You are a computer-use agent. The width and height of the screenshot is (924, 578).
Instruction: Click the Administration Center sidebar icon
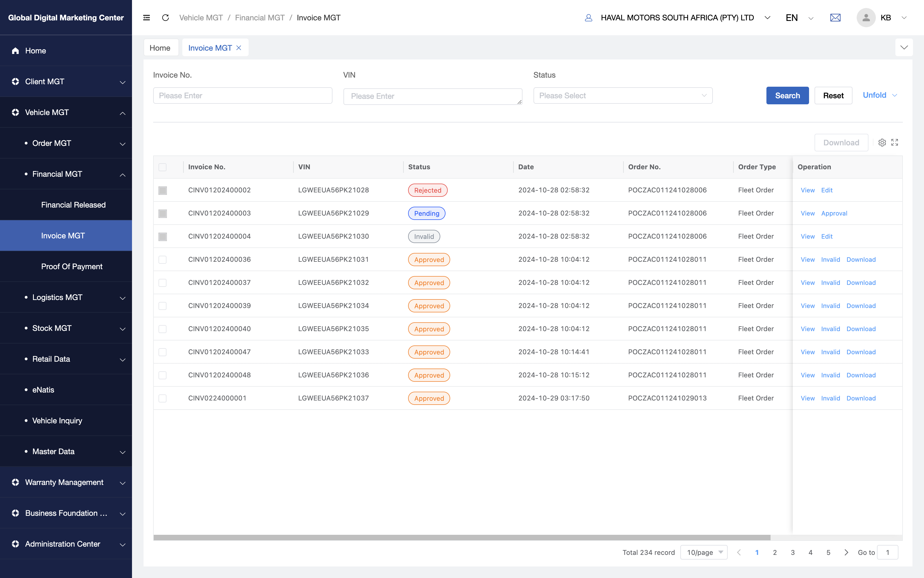point(15,544)
